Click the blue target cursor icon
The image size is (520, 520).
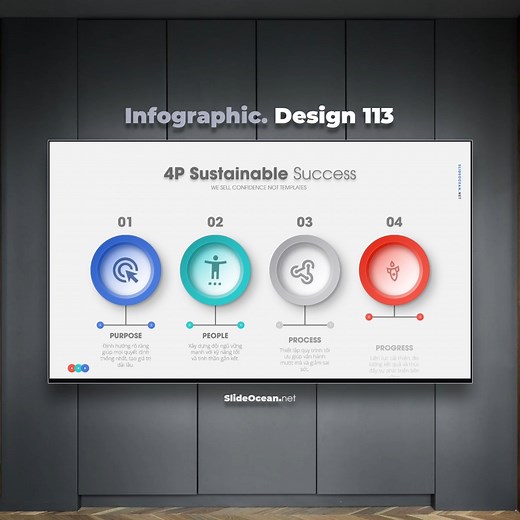click(126, 270)
